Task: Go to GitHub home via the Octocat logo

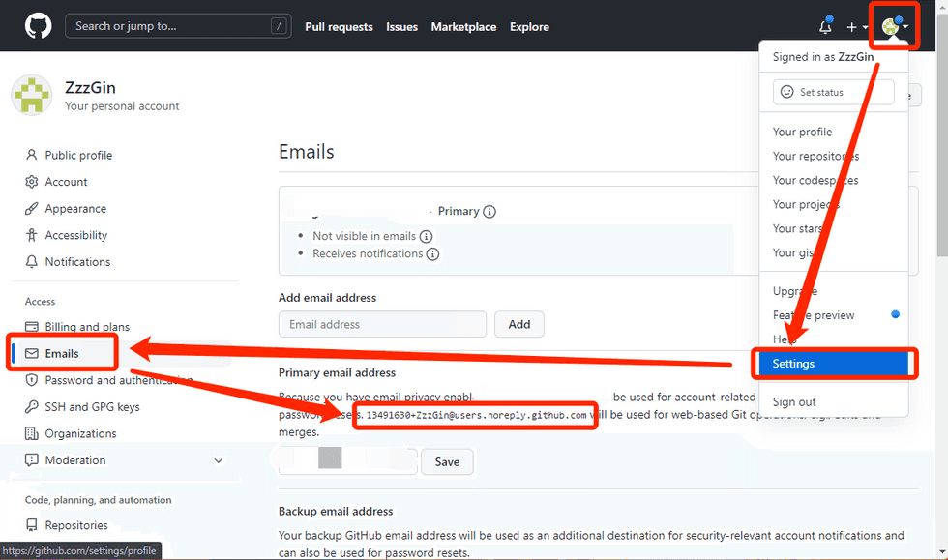Action: pos(38,27)
